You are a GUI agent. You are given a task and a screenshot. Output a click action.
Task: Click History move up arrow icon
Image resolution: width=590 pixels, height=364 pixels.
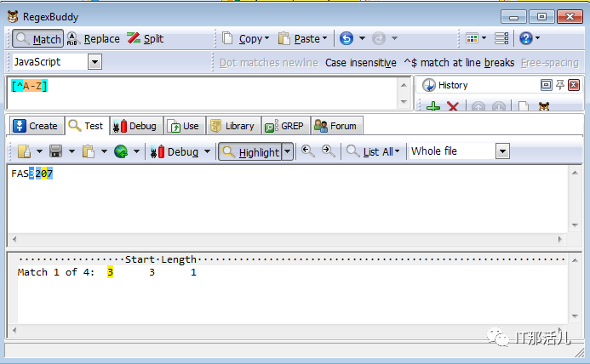click(478, 107)
